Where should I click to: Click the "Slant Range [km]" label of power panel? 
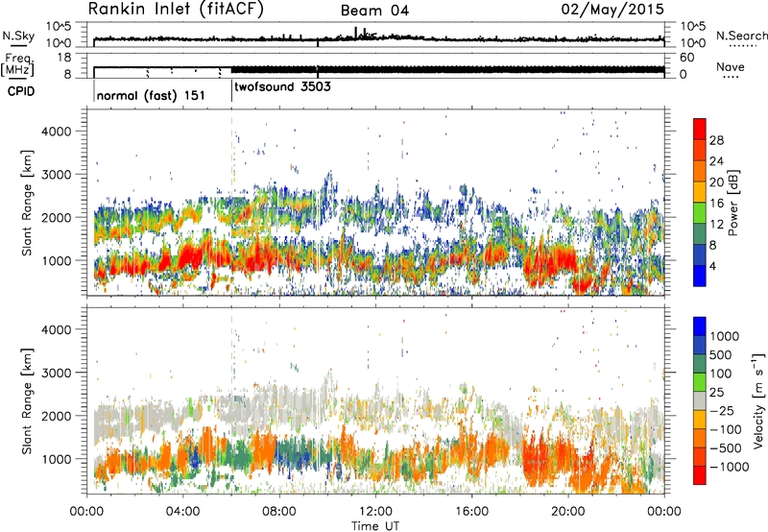(27, 203)
